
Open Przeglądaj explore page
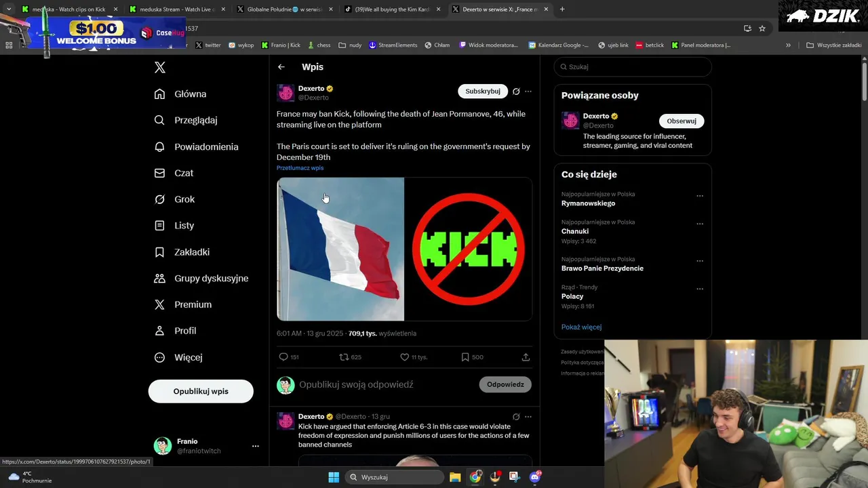point(186,120)
